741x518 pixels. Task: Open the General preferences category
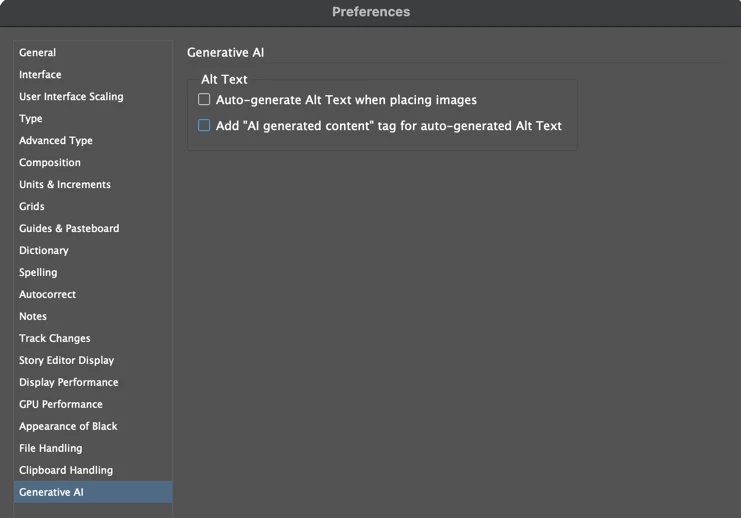coord(37,53)
